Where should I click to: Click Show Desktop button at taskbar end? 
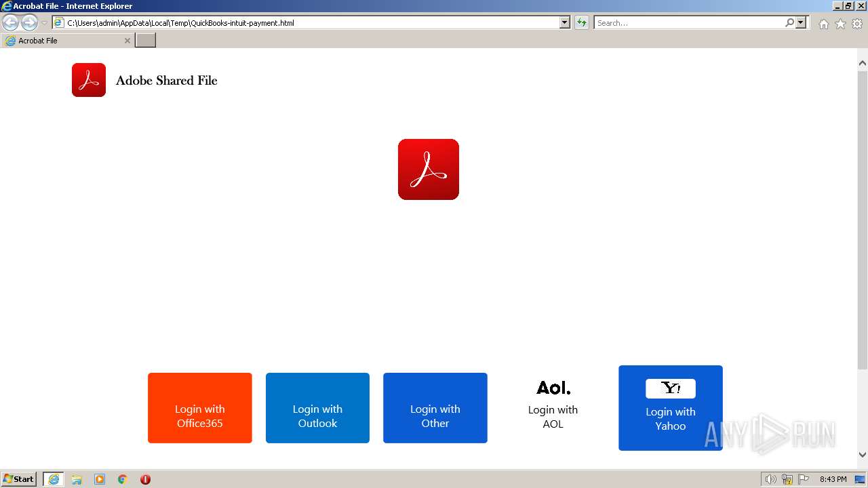coord(860,479)
